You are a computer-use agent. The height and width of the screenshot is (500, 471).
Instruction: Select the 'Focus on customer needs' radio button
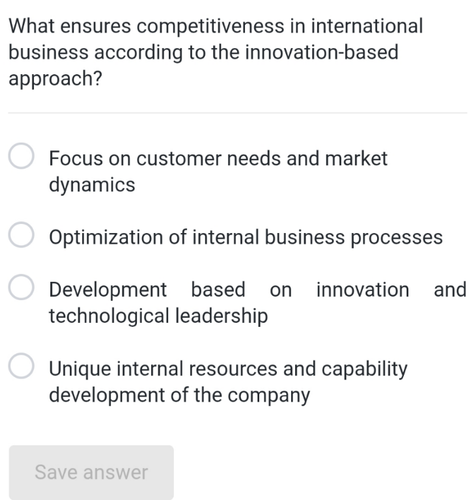[x=21, y=156]
